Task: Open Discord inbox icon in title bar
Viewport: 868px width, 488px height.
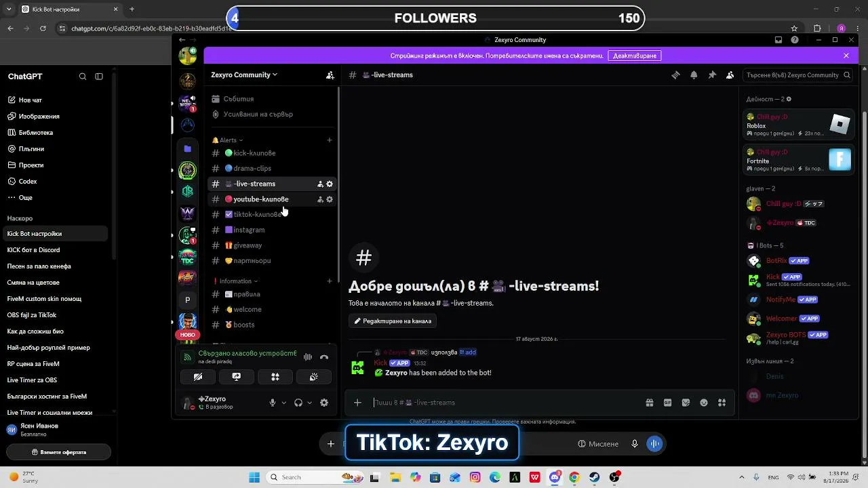Action: 778,40
